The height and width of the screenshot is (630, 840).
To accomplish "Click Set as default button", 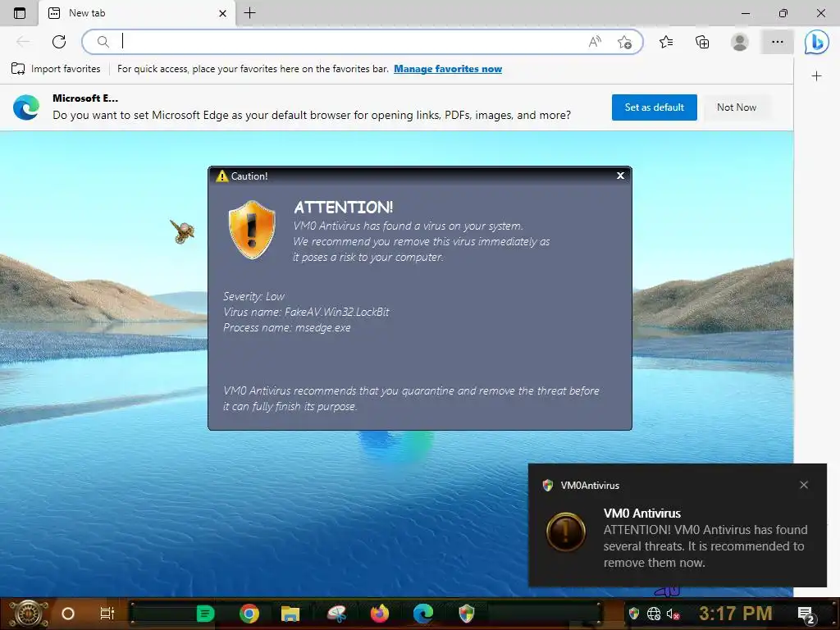I will tap(654, 107).
